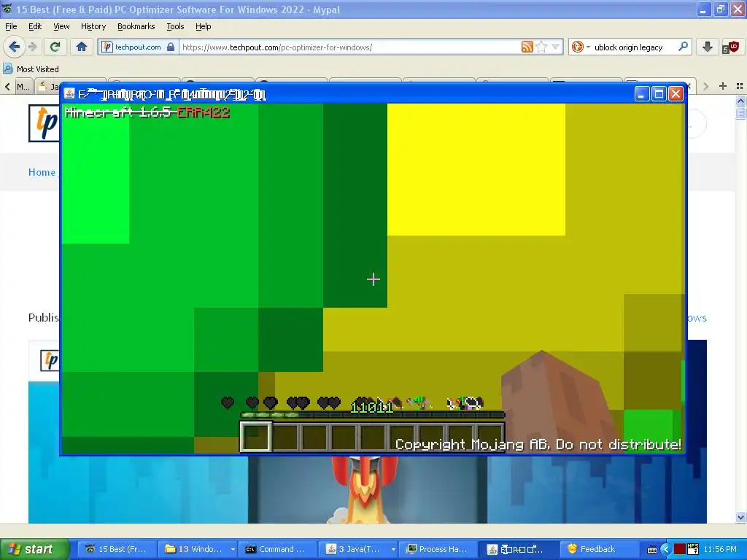The height and width of the screenshot is (560, 747).
Task: Go to the Home page icon in Mypal
Action: [82, 47]
